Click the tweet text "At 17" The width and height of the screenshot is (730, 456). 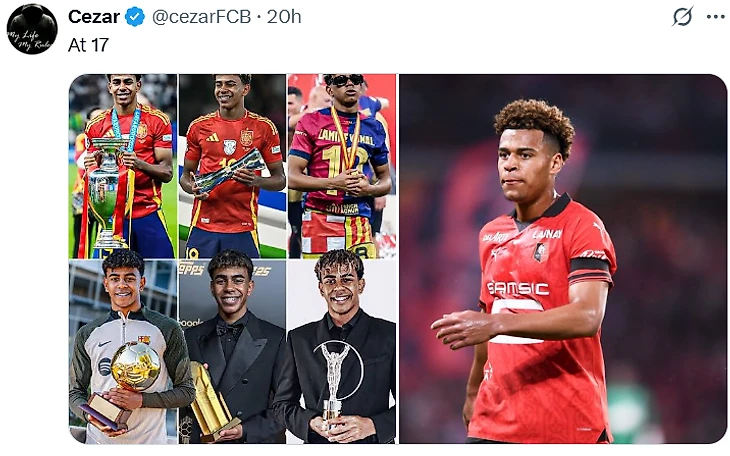pos(88,45)
